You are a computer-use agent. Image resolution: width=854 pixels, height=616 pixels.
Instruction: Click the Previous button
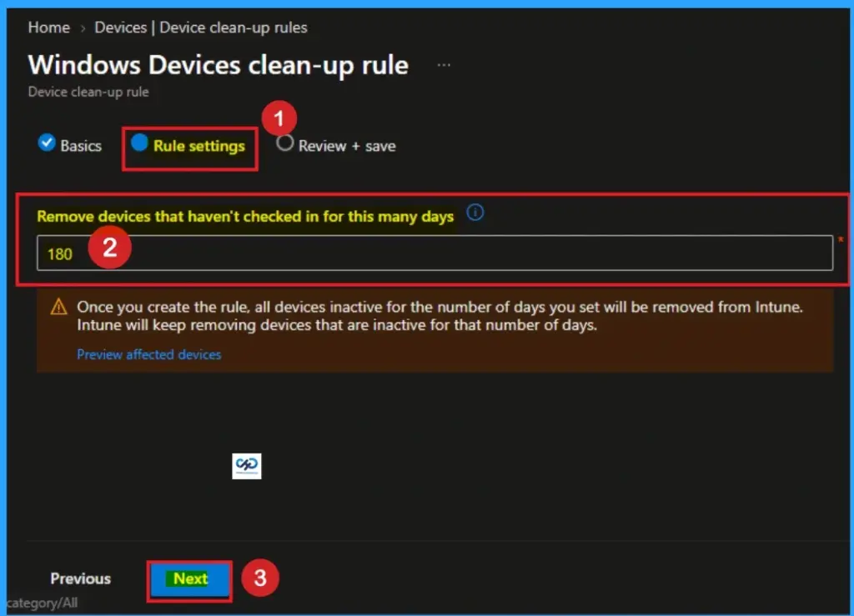tap(81, 578)
